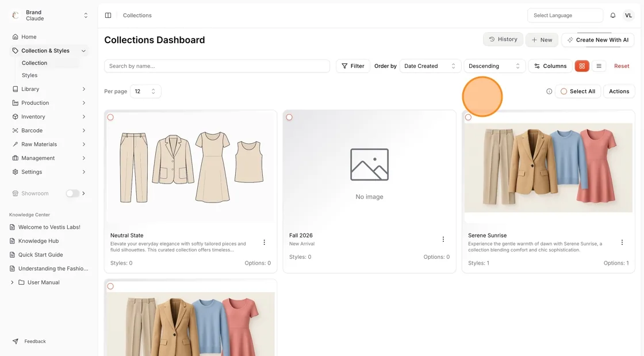Click the Feedback paper plane icon
The image size is (644, 356).
(x=15, y=341)
